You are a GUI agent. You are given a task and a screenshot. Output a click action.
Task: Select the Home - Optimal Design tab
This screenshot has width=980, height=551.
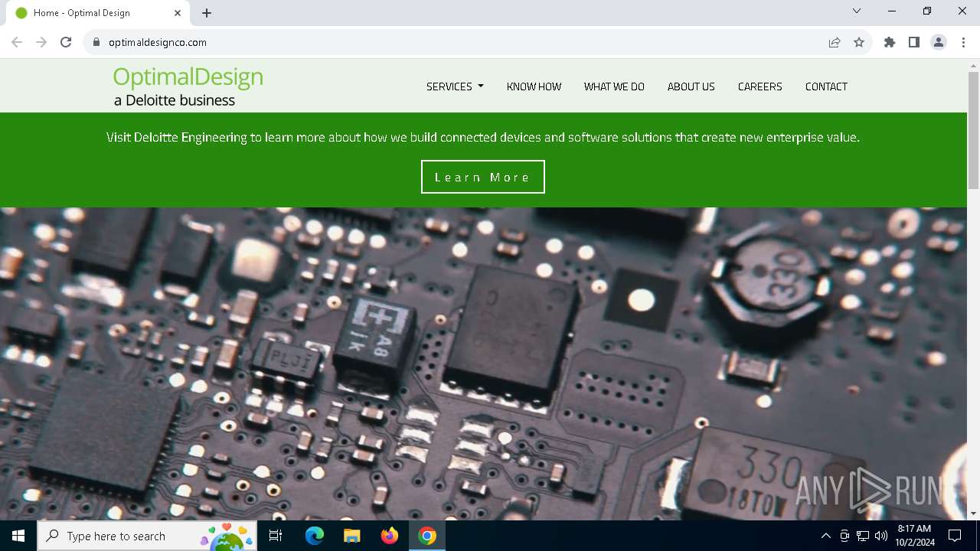[96, 13]
